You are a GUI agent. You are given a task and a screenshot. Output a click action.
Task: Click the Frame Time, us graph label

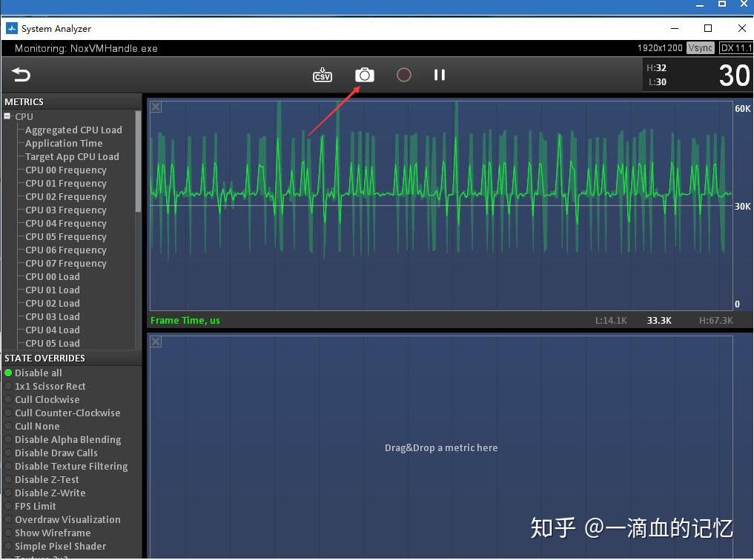tap(184, 320)
